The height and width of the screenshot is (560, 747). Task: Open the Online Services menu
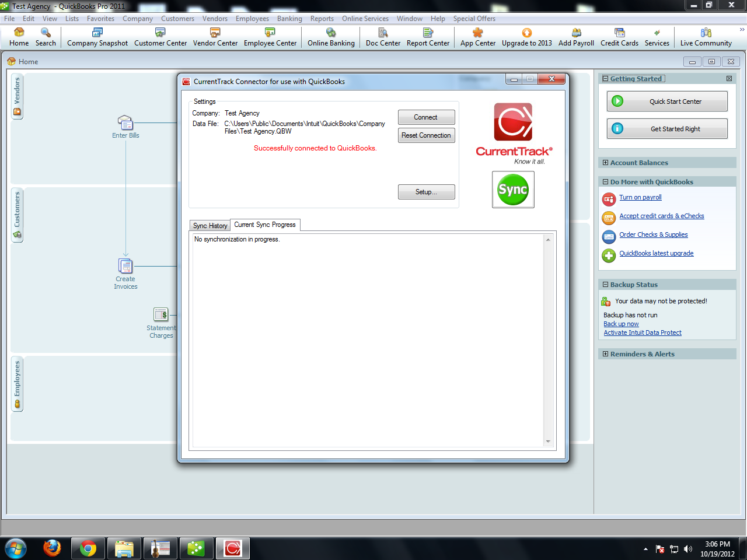[x=365, y=19]
